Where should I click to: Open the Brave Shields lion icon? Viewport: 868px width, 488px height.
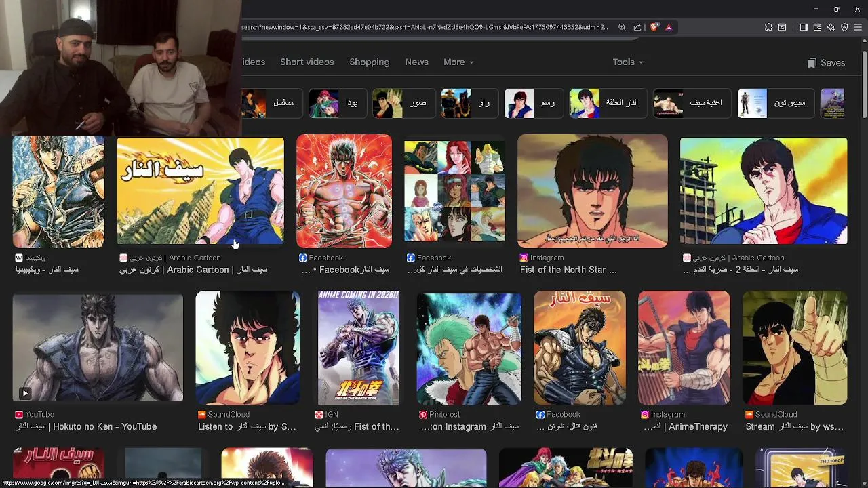[x=654, y=27]
